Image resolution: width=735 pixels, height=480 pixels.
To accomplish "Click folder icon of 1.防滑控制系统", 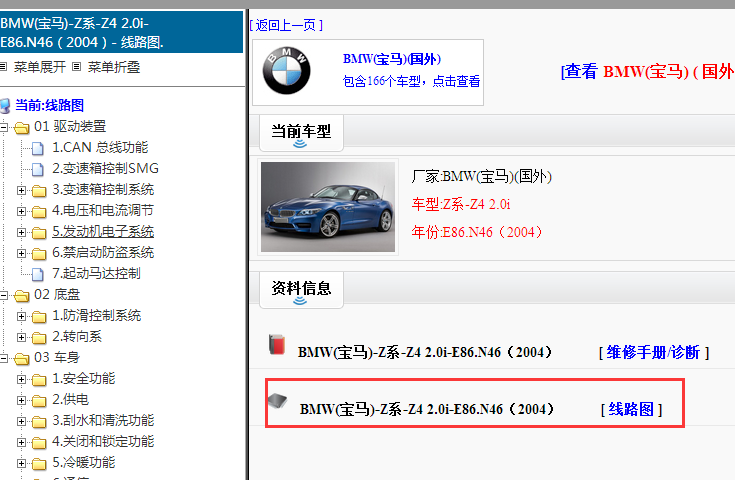I will [39, 316].
